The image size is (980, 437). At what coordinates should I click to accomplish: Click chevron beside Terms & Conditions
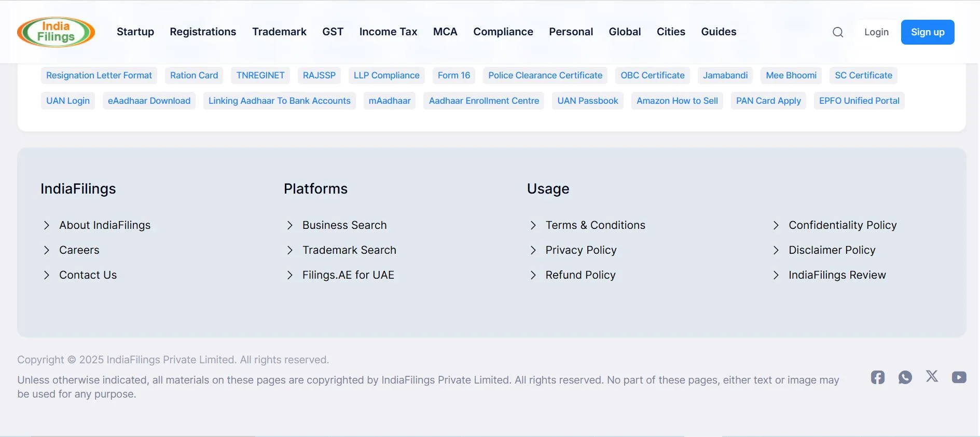(x=533, y=225)
